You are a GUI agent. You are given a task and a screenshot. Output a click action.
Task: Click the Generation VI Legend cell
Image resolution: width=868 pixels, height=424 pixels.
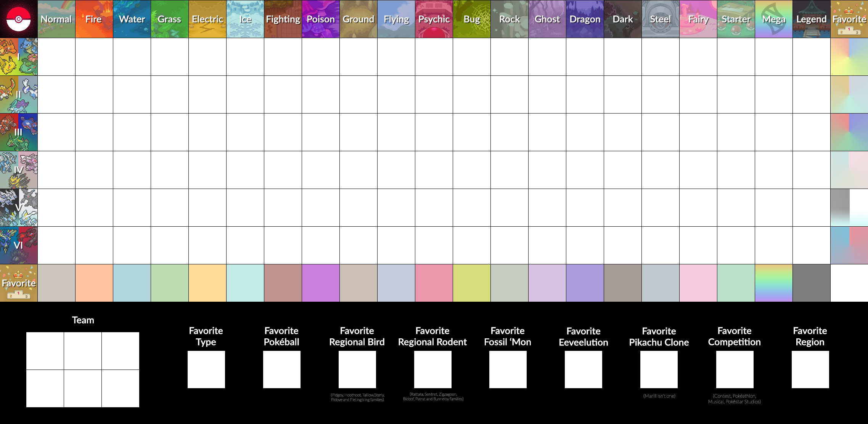pyautogui.click(x=812, y=245)
